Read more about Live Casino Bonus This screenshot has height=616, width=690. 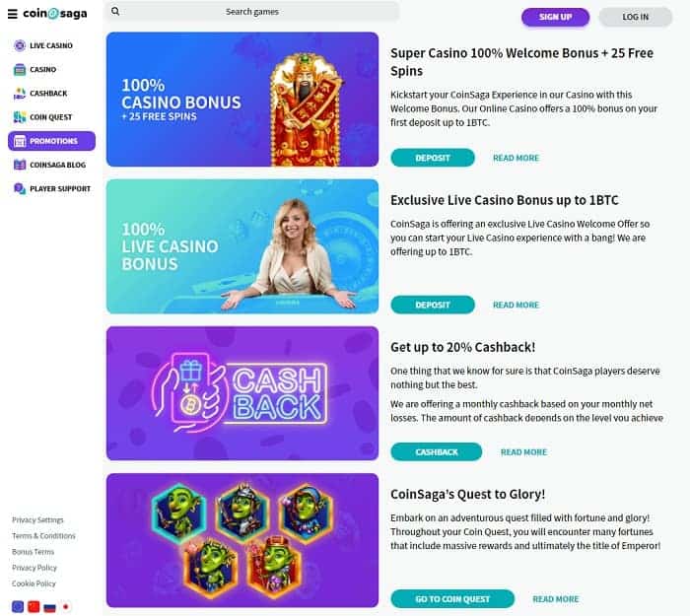point(516,305)
